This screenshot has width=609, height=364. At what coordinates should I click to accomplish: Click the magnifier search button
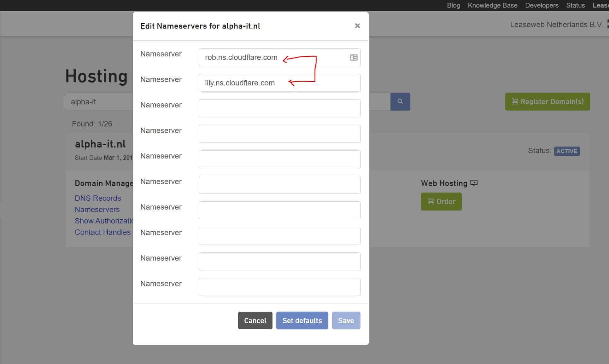tap(400, 101)
